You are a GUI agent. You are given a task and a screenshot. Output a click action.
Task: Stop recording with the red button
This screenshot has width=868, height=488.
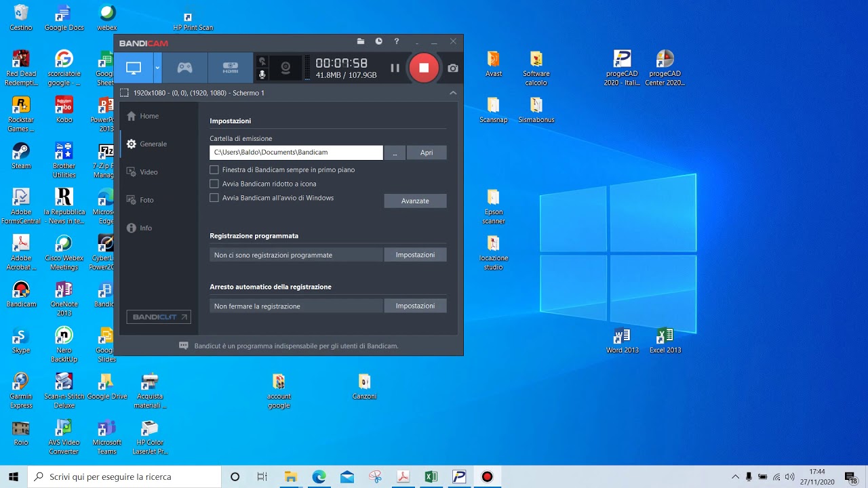tap(424, 68)
